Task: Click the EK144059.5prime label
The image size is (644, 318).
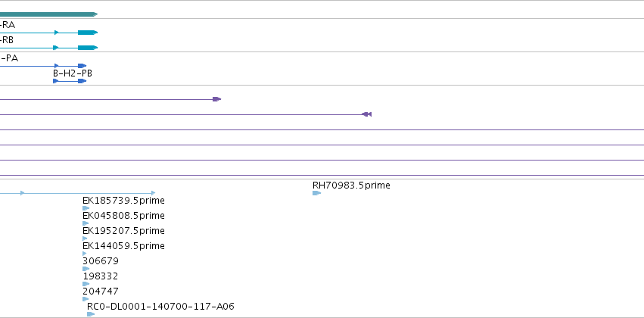Action: tap(123, 245)
